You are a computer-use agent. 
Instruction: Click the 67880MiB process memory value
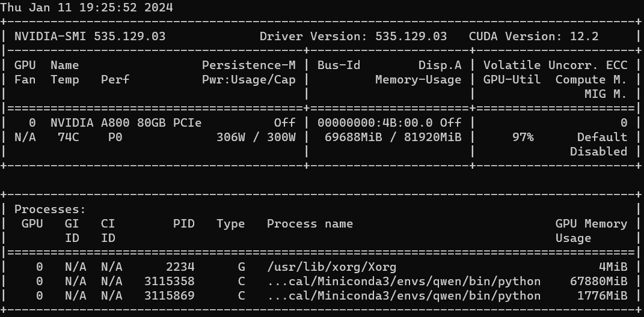598,281
